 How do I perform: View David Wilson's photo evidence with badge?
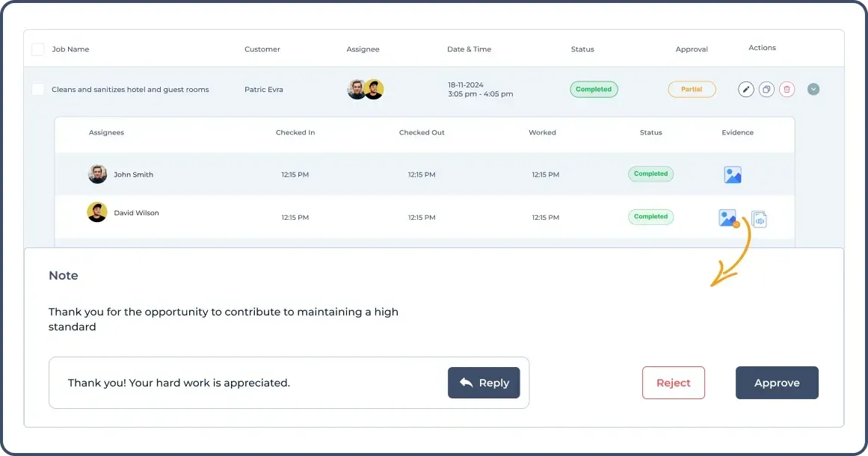(727, 218)
